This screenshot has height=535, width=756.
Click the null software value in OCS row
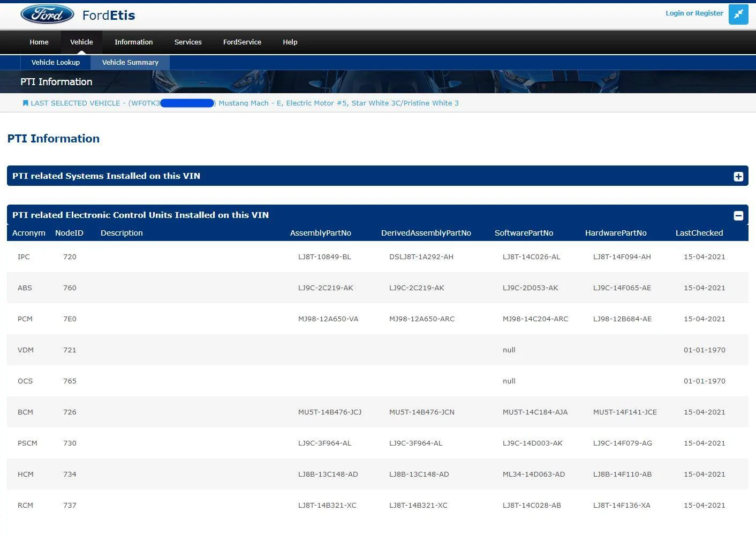tap(509, 381)
